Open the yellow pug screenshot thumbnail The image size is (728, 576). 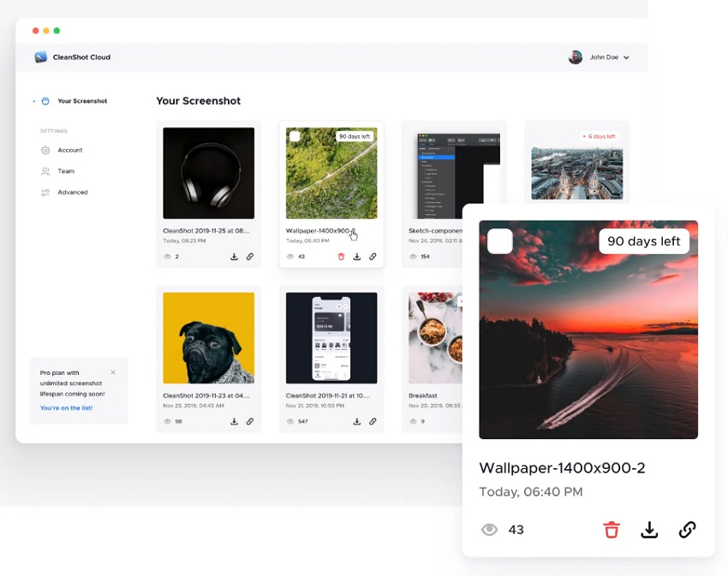208,338
